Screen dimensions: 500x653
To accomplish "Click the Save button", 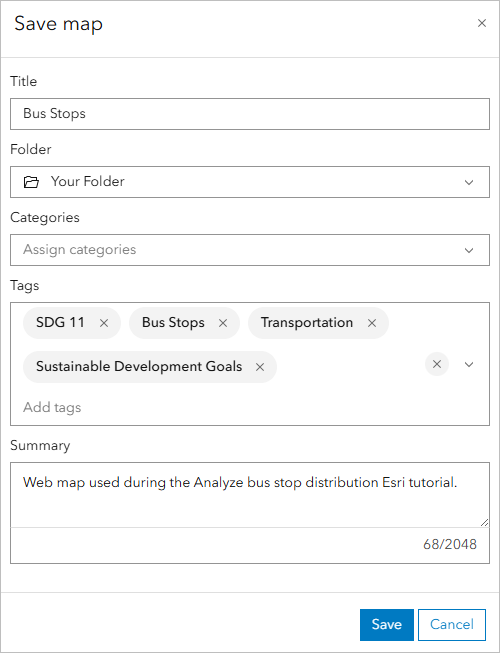I will (x=387, y=625).
